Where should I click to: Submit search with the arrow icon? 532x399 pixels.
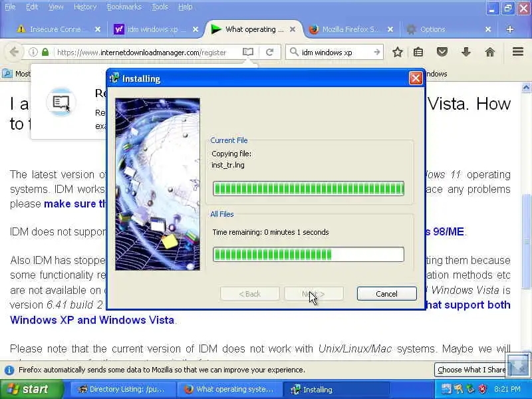coord(377,53)
